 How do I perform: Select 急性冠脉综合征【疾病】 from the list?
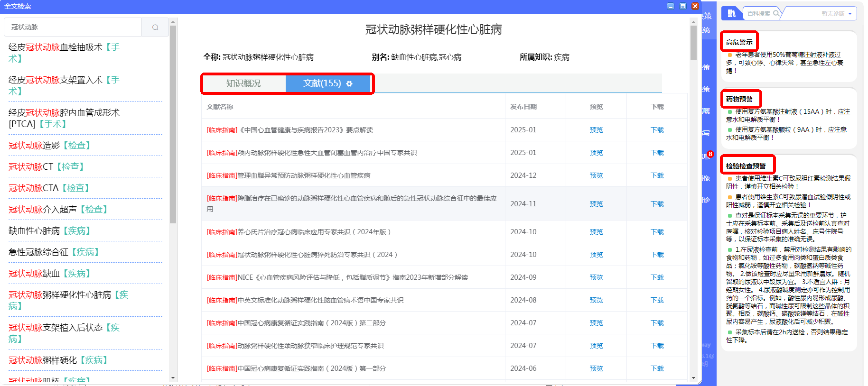[x=54, y=252]
